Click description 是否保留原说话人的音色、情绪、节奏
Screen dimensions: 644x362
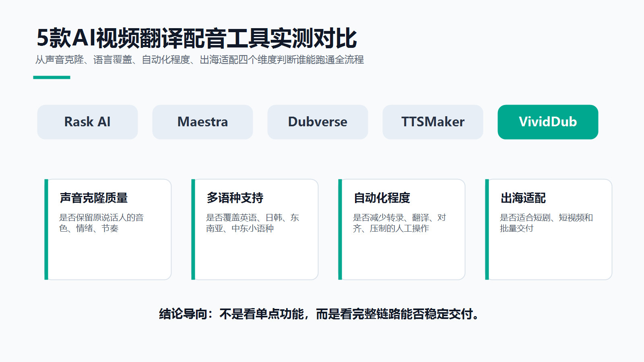[101, 223]
